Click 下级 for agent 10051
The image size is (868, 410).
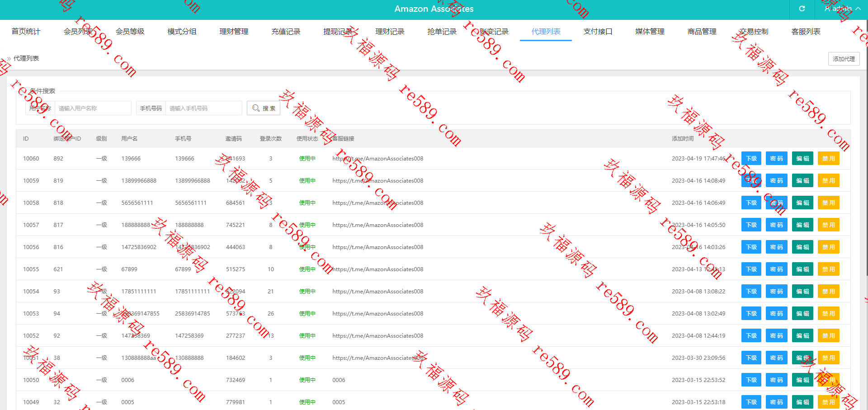[x=751, y=358]
